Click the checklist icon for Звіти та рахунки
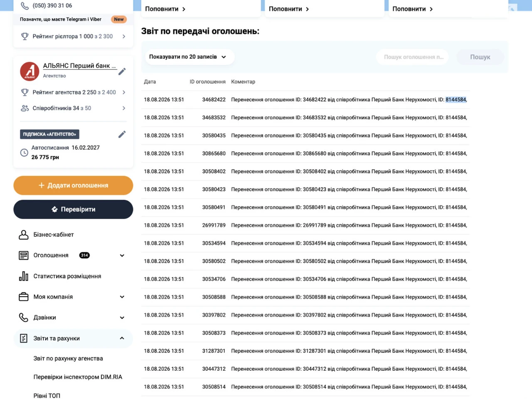Viewport: 532px width, 399px height. pos(24,338)
